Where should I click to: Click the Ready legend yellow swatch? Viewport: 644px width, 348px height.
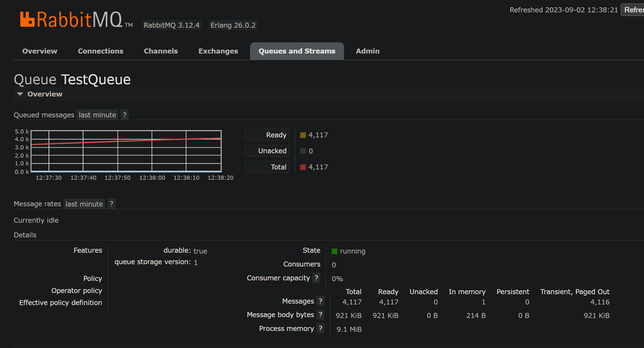click(x=303, y=135)
